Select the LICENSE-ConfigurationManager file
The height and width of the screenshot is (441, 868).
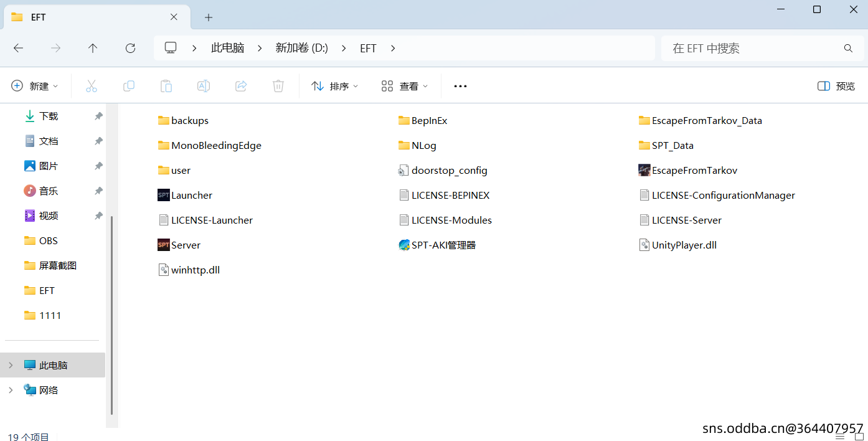(x=717, y=195)
